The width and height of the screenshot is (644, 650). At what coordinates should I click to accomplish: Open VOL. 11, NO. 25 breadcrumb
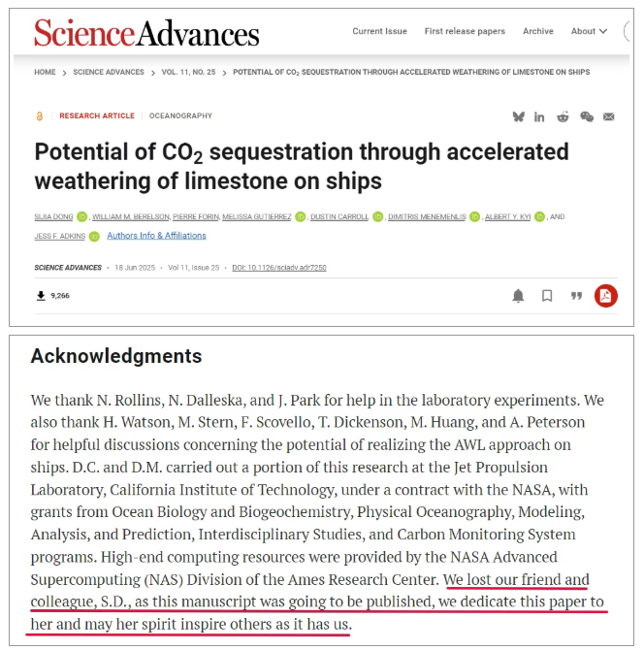188,72
